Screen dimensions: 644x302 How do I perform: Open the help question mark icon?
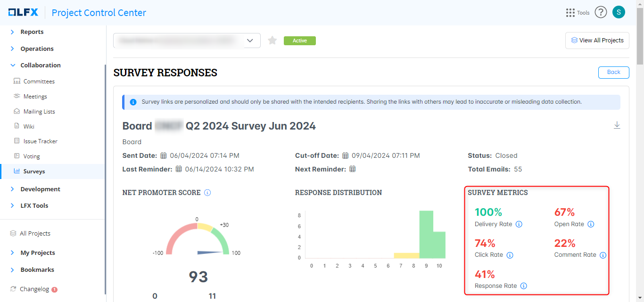pos(600,13)
